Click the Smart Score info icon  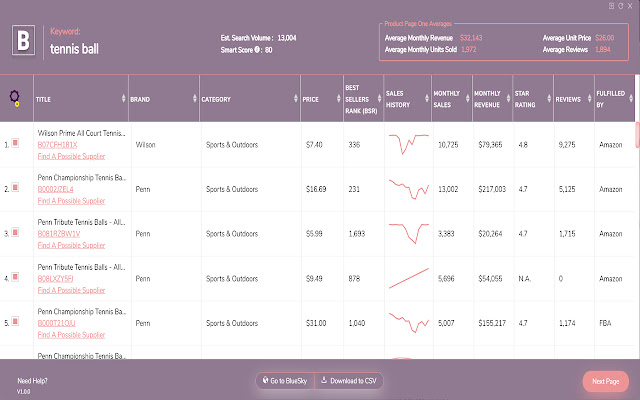click(256, 49)
